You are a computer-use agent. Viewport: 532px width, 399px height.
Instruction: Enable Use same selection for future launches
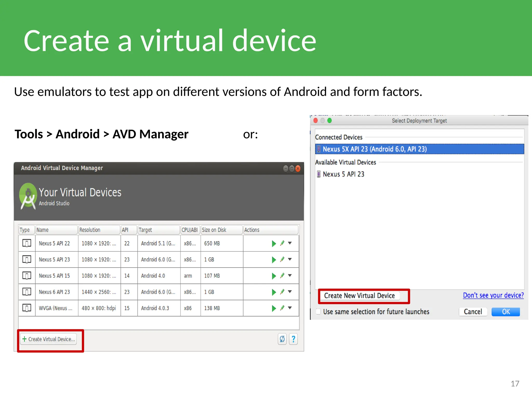(x=318, y=311)
